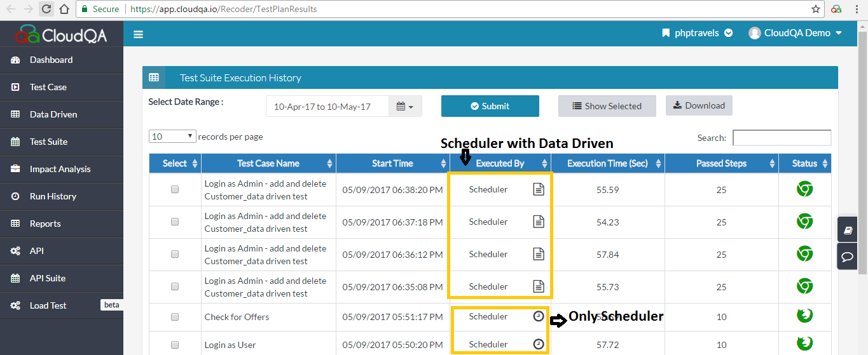Open Run History in sidebar
The height and width of the screenshot is (355, 868).
[62, 196]
